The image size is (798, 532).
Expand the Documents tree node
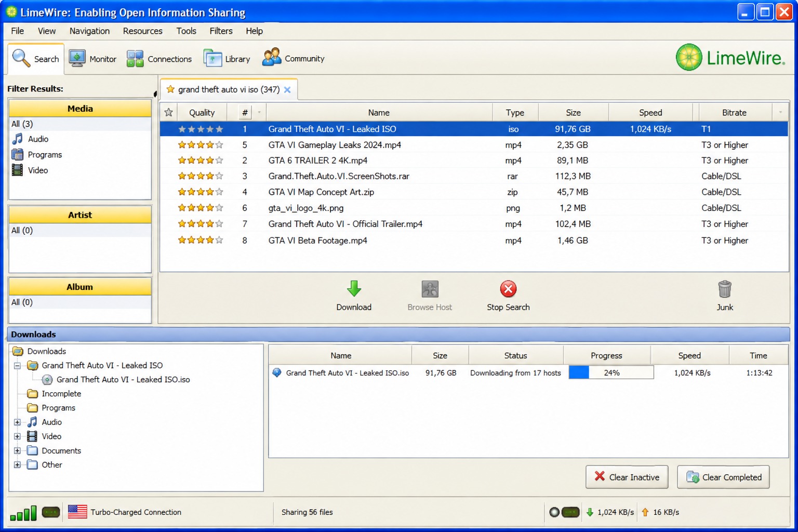coord(17,451)
